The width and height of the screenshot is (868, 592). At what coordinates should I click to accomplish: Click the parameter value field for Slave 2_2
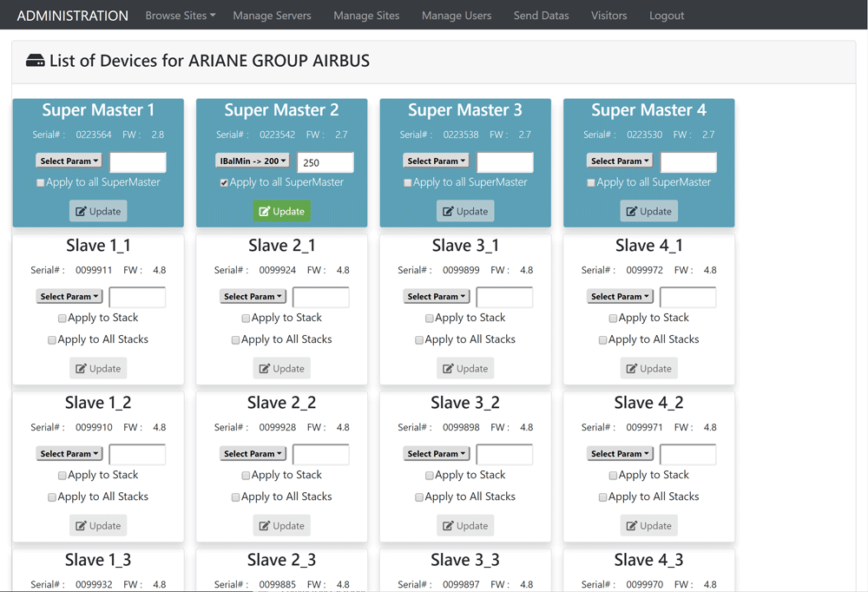tap(320, 454)
